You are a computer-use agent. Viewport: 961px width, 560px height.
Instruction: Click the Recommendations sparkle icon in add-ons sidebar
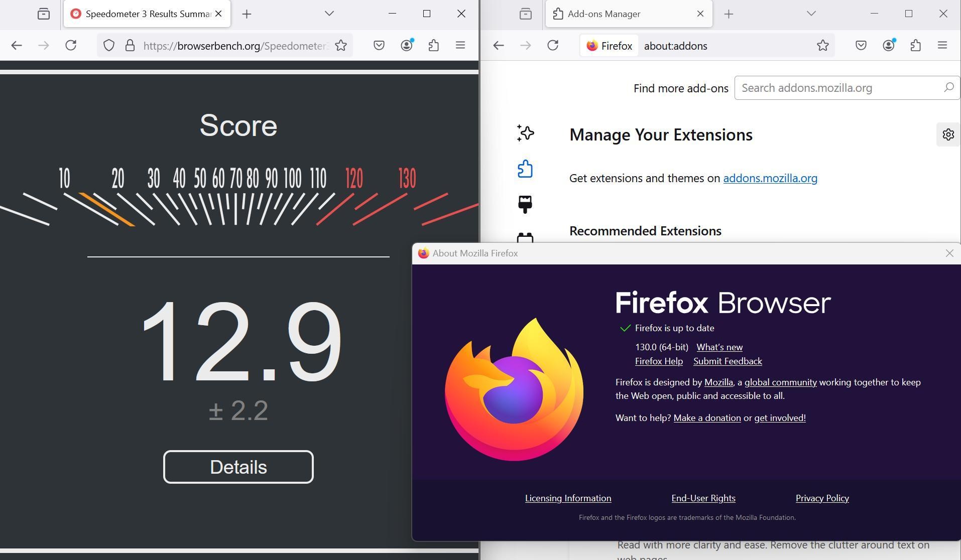pyautogui.click(x=525, y=133)
